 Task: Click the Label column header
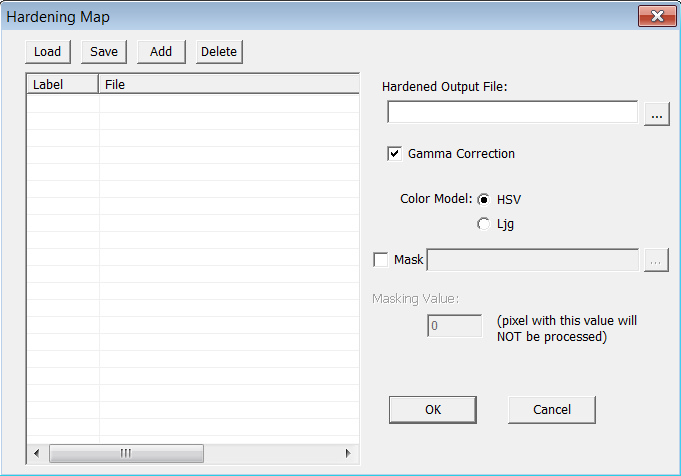tap(62, 85)
